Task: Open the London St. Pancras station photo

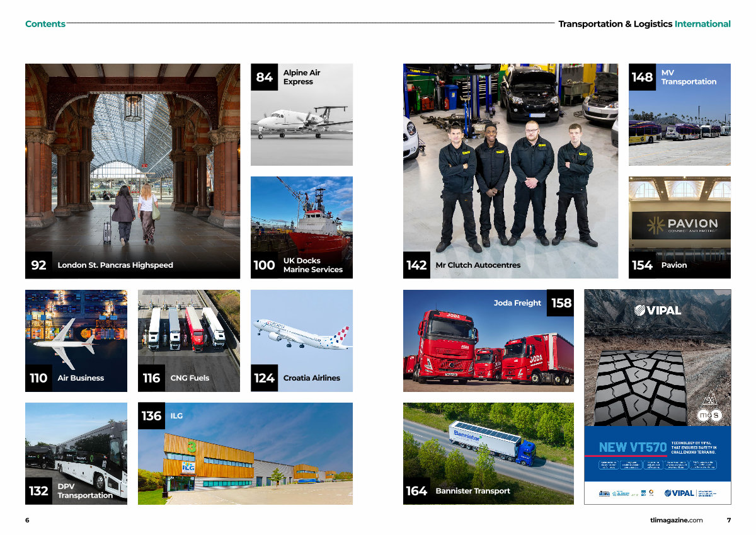Action: point(132,171)
